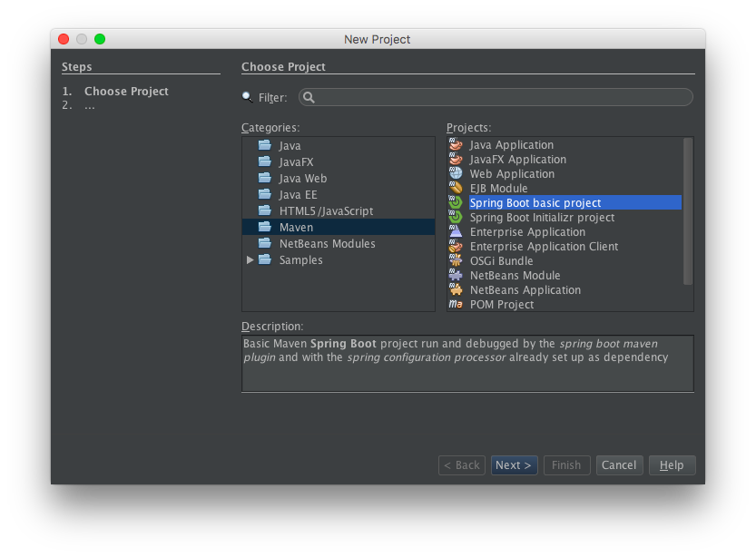Cancel the New Project dialog
Viewport: 756px width, 557px height.
(619, 465)
